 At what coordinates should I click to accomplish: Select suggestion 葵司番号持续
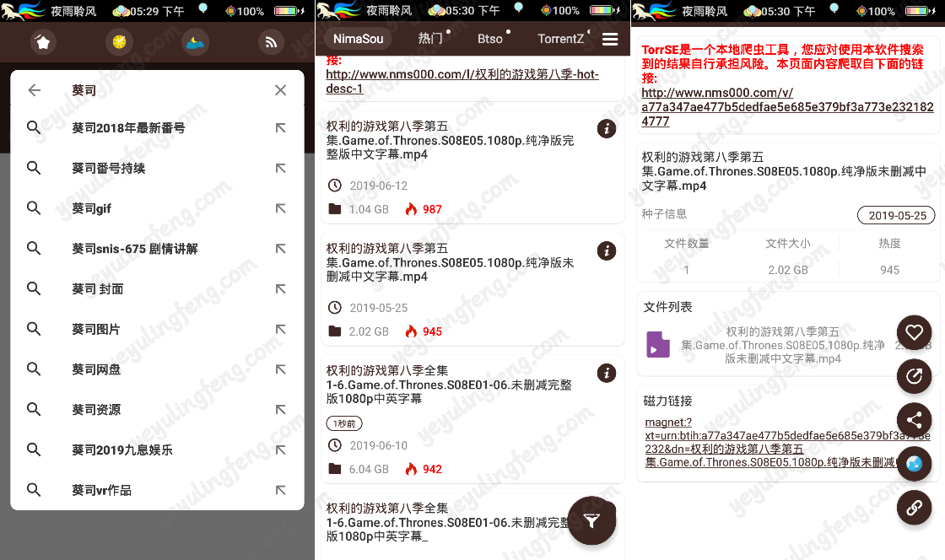[157, 168]
